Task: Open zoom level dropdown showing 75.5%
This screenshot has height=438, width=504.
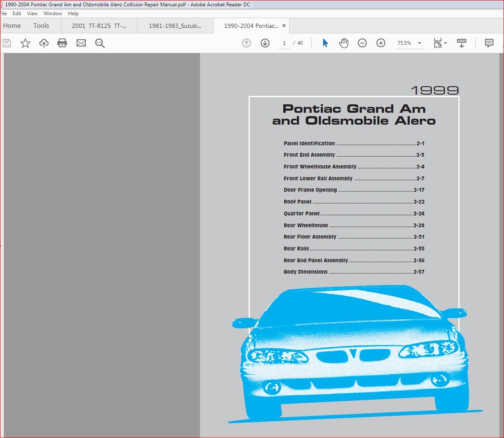Action: [409, 43]
